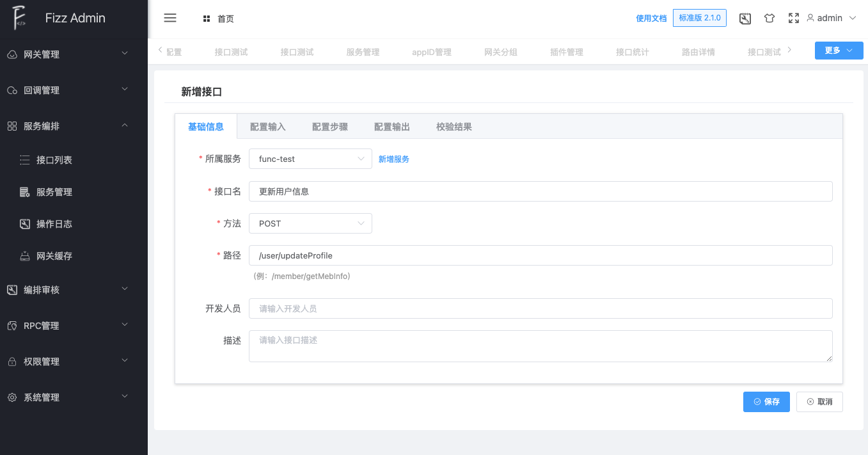The width and height of the screenshot is (868, 455).
Task: Click the hamburger menu collapse icon
Action: coord(170,18)
